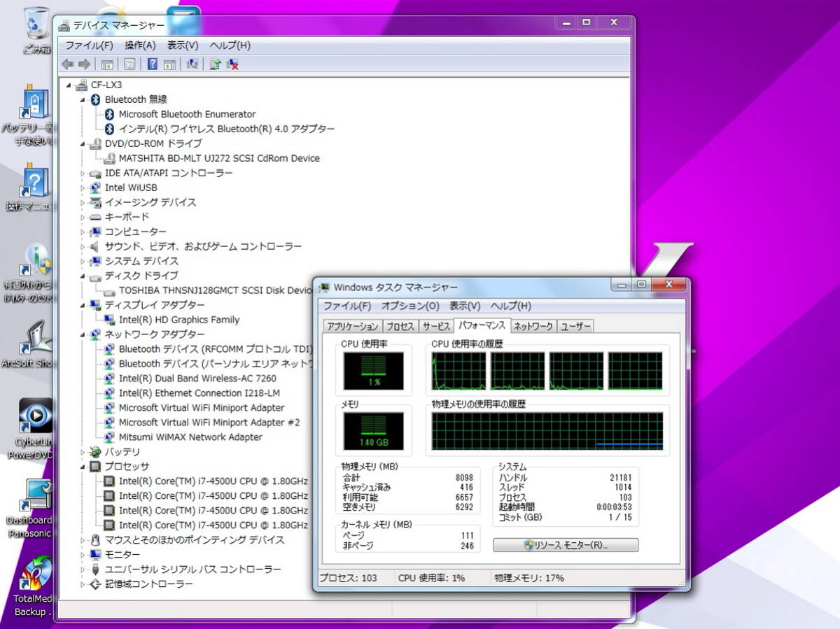Switch to the ネットワーク tab in Task Manager
Image resolution: width=840 pixels, height=629 pixels.
[x=533, y=326]
